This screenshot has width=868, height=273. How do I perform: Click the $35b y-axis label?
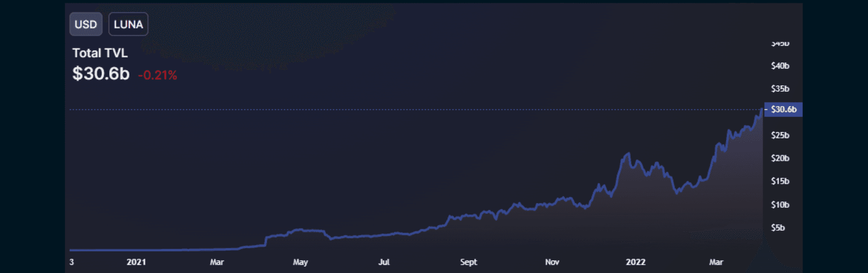(780, 88)
